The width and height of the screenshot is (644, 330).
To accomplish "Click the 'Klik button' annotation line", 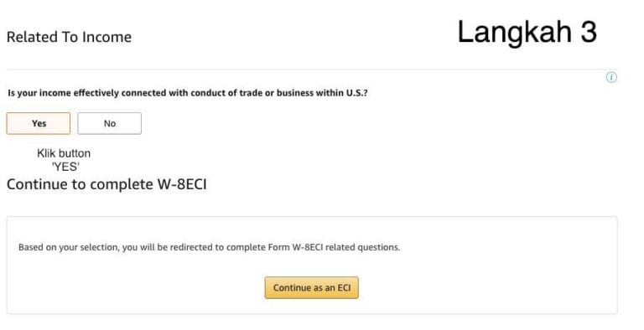I will (x=64, y=153).
